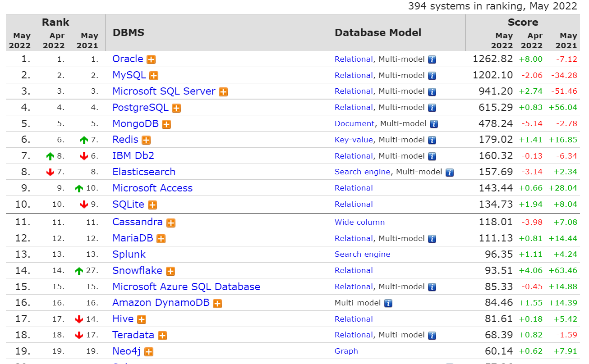Image resolution: width=589 pixels, height=364 pixels.
Task: Click the Wide column database model link
Action: tap(359, 222)
